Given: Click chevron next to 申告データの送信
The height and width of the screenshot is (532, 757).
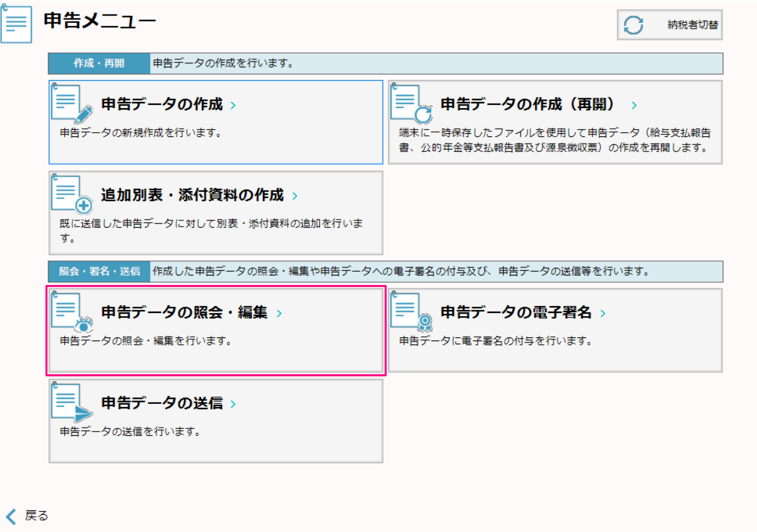Looking at the screenshot, I should (x=233, y=404).
